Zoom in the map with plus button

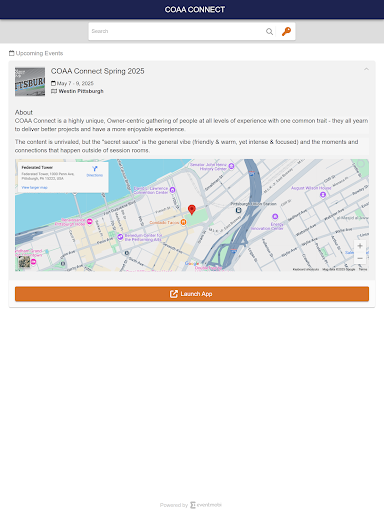(x=360, y=246)
